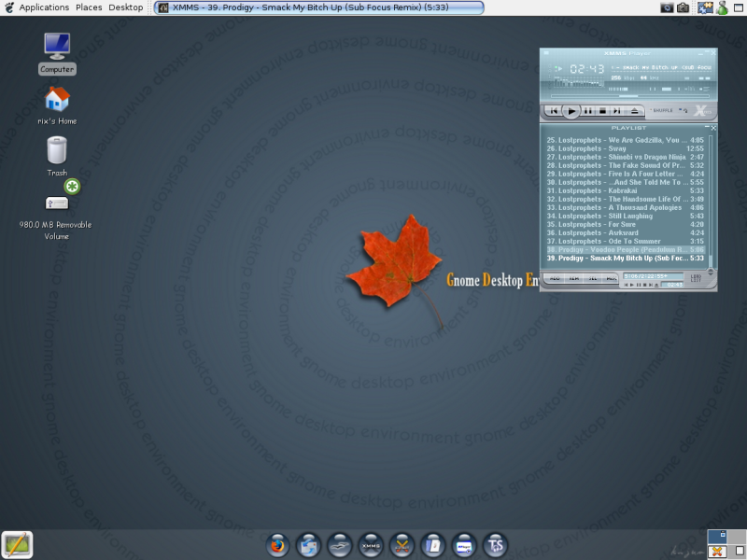Toggle Repeat mode in XMMS

(684, 110)
